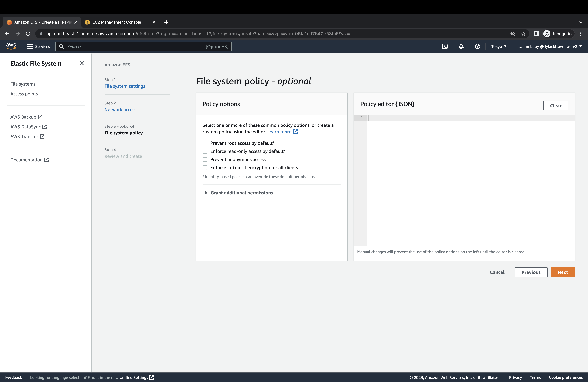Image resolution: width=588 pixels, height=382 pixels.
Task: Open AWS Backup external link
Action: tap(26, 117)
